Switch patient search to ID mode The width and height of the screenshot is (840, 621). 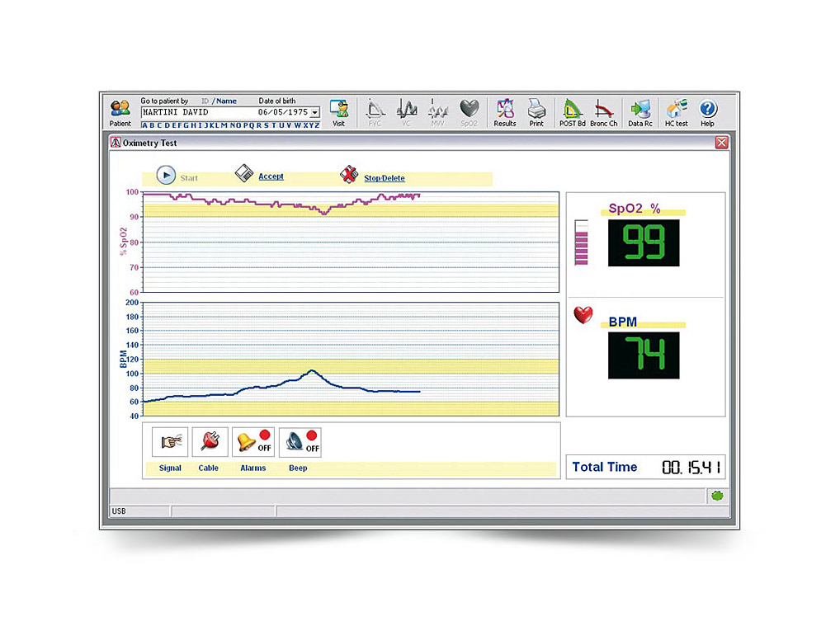[x=205, y=101]
